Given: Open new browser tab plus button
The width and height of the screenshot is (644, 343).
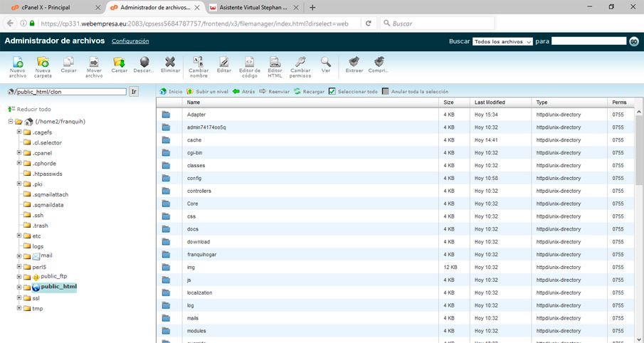Looking at the screenshot, I should point(312,7).
